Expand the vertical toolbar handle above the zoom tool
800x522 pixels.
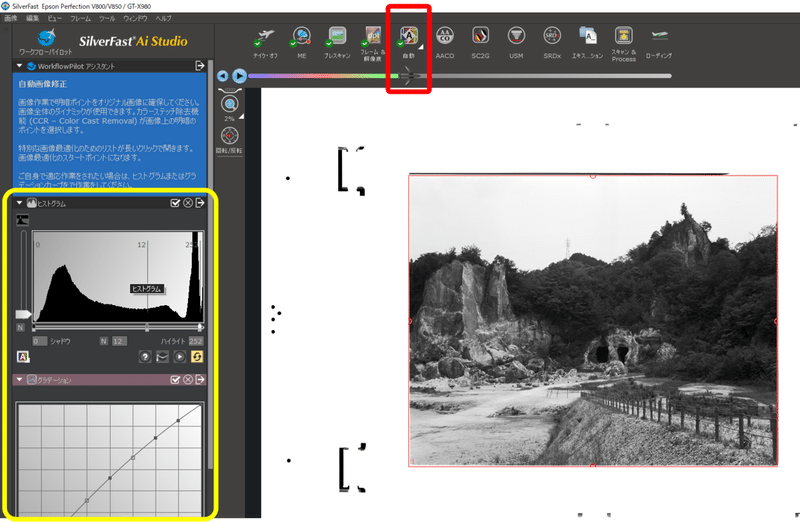click(230, 90)
